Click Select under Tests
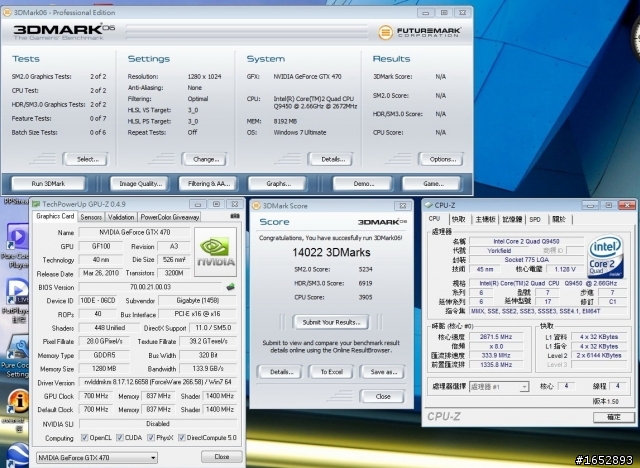 tap(87, 159)
